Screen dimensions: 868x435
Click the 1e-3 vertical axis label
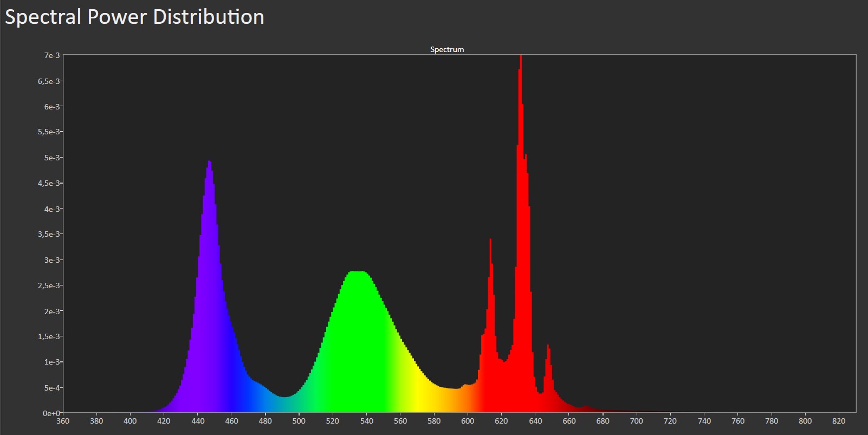tap(52, 362)
